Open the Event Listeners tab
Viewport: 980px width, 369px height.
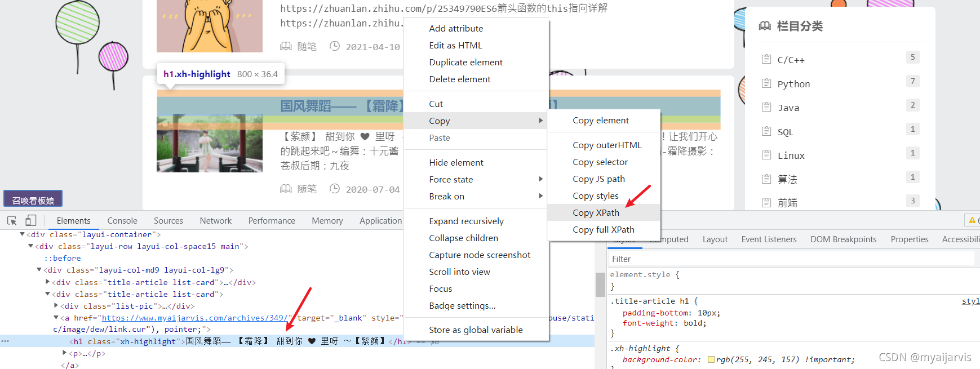coord(769,239)
